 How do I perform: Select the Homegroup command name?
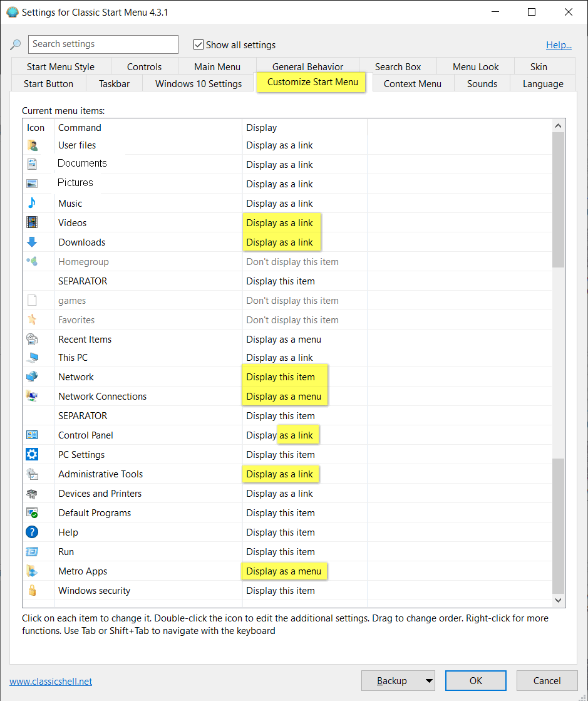coord(83,262)
